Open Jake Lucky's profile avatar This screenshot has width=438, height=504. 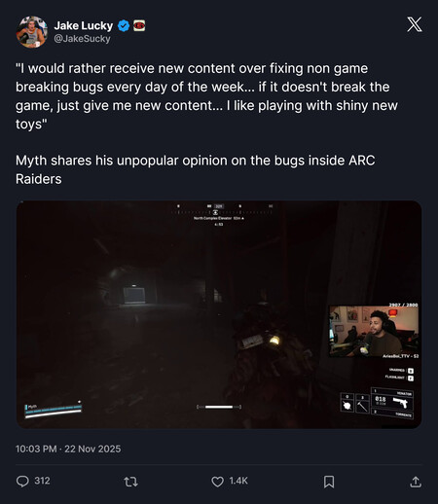[x=32, y=32]
